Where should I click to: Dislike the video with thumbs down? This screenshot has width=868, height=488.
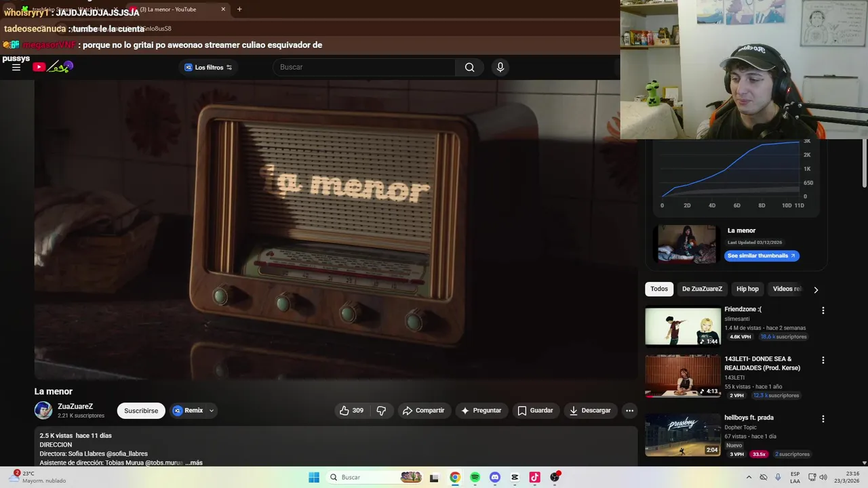(381, 411)
